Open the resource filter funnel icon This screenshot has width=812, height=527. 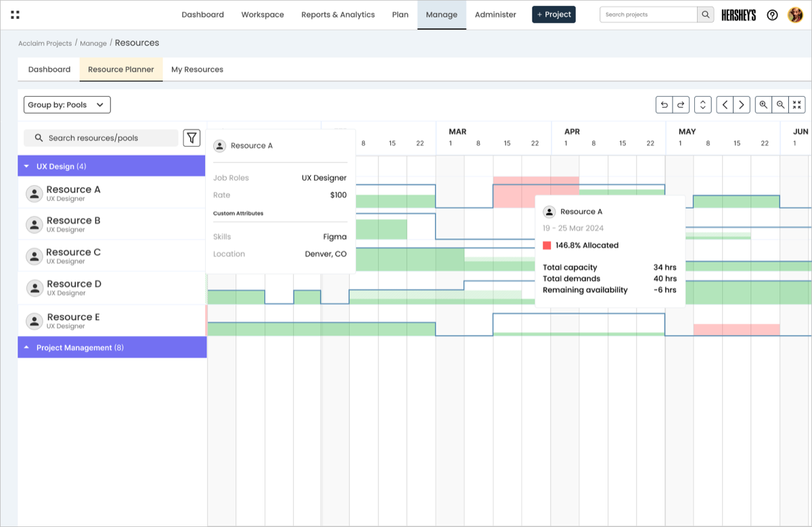[192, 138]
